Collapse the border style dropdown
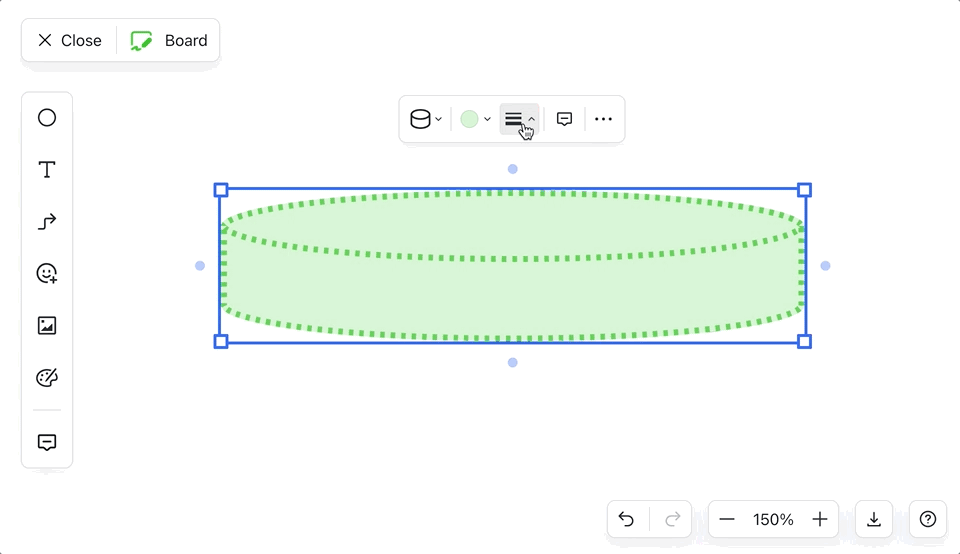 point(519,119)
